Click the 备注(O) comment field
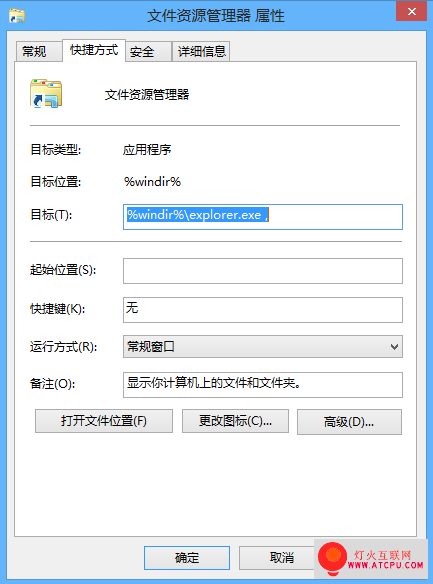Image resolution: width=433 pixels, height=584 pixels. coord(262,385)
